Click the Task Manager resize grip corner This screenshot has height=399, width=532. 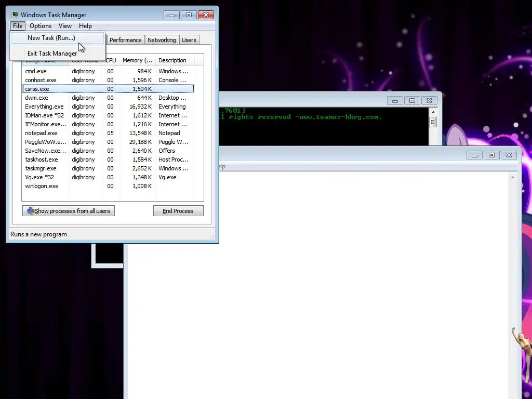pyautogui.click(x=212, y=236)
